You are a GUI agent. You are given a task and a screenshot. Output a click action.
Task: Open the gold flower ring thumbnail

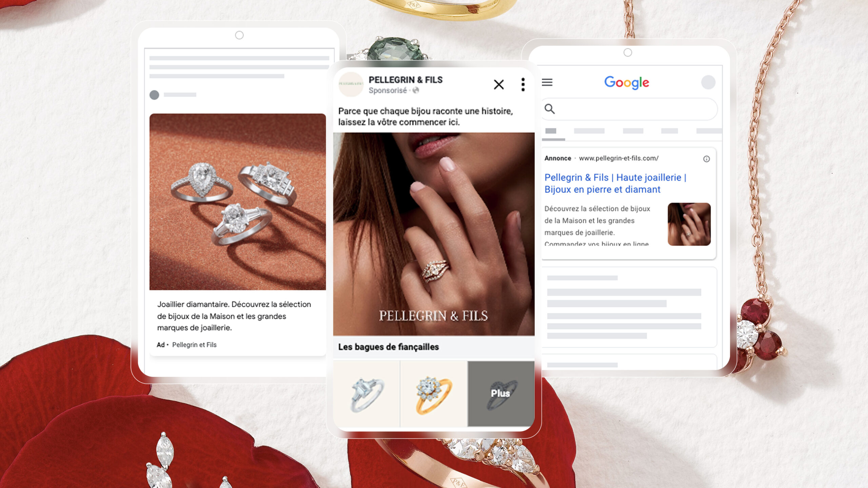click(434, 394)
